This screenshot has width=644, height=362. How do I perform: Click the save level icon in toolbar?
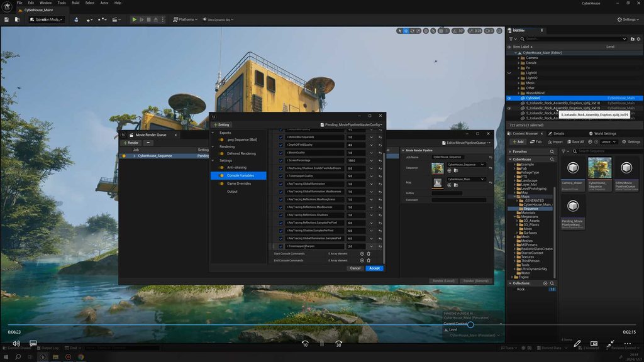pyautogui.click(x=6, y=19)
